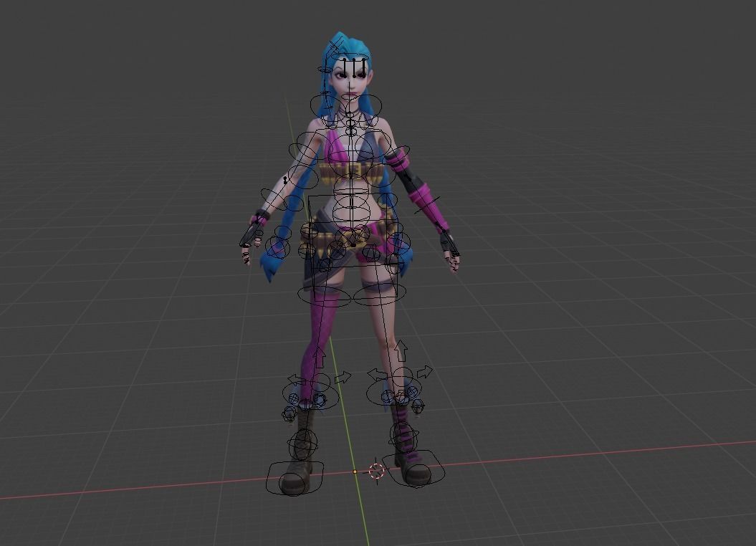
Task: Select right-pointing arrow beside the magenta-stockinged knee
Action: coord(343,377)
